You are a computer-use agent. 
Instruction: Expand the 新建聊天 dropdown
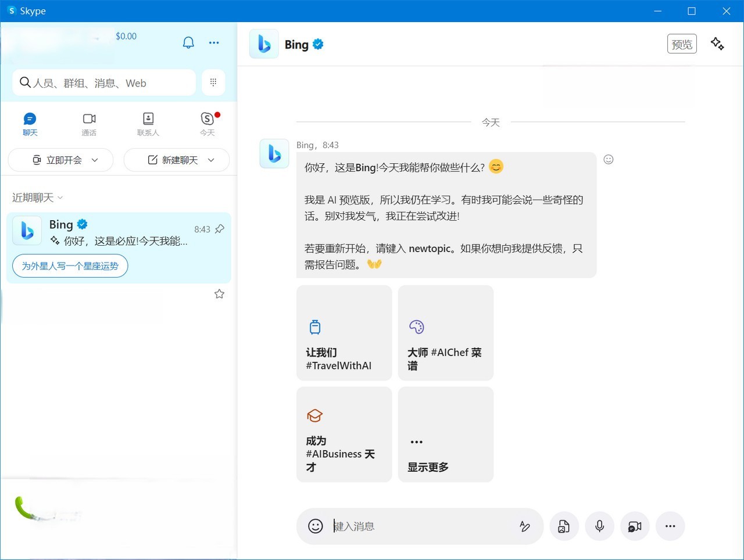point(211,160)
